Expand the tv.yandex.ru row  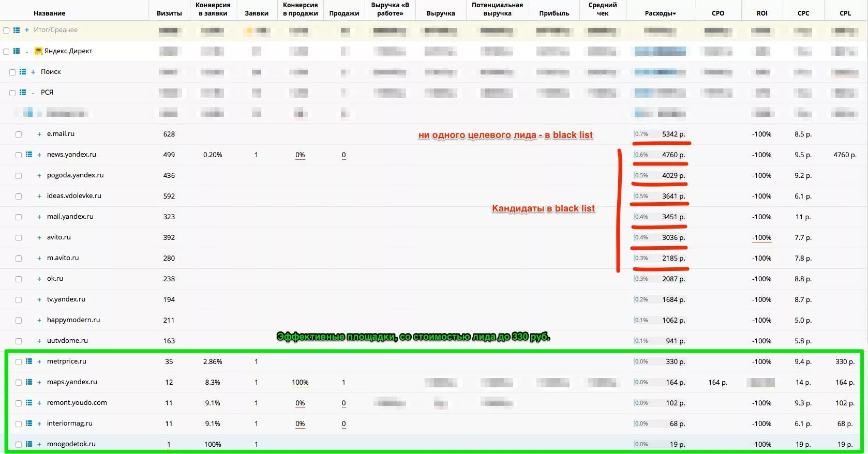[x=39, y=299]
